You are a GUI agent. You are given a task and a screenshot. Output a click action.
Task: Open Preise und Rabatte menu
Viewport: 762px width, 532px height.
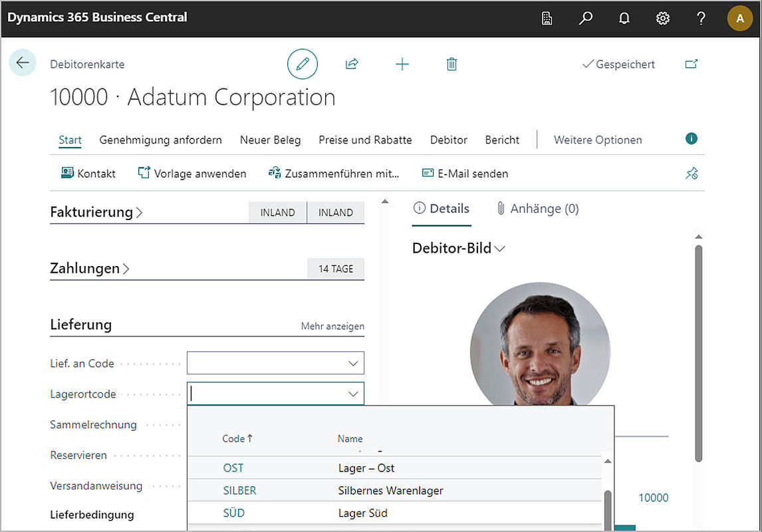click(x=365, y=140)
